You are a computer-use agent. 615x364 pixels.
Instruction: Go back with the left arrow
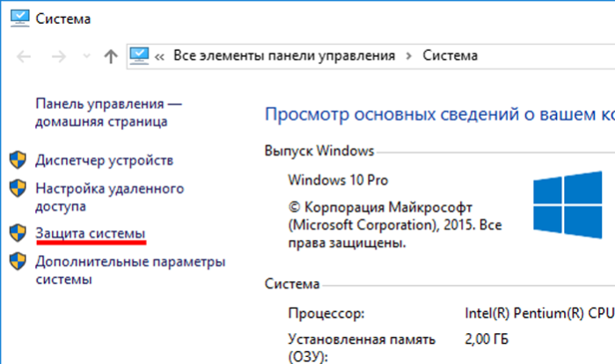[24, 57]
